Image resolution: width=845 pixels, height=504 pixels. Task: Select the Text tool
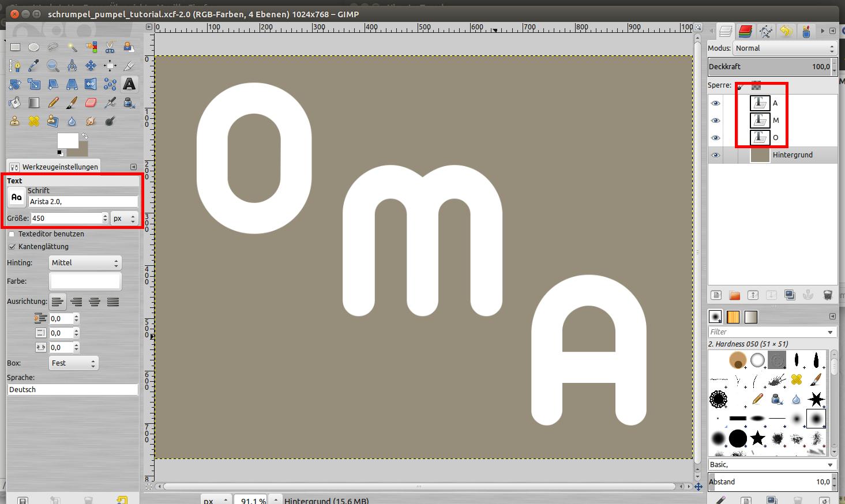[x=129, y=84]
